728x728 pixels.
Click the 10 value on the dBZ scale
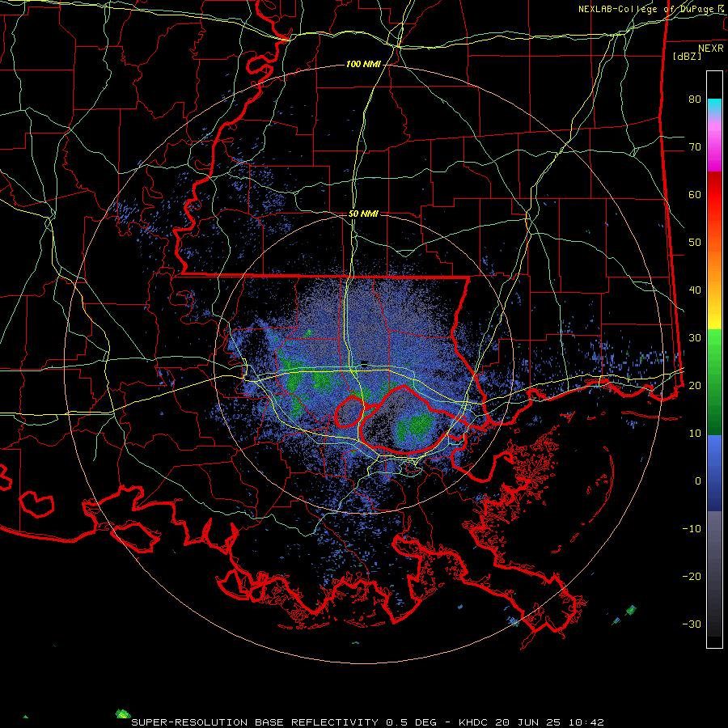695,434
